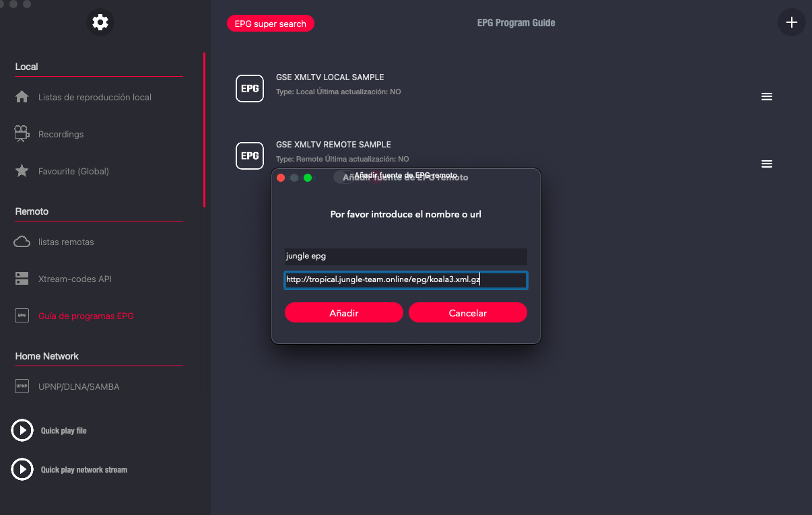Screen dimensions: 812x515
Task: Click the Xtream-codes API server icon
Action: [x=22, y=279]
